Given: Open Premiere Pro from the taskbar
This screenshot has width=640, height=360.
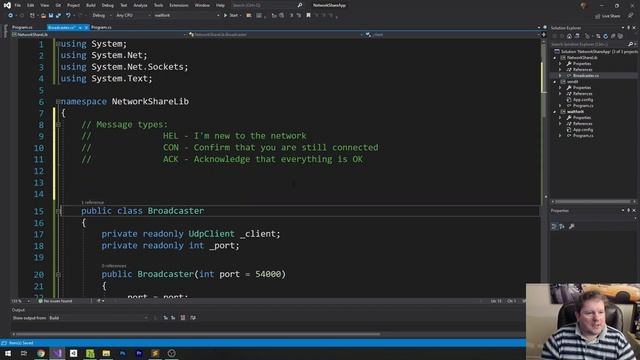Looking at the screenshot, I should point(139,353).
